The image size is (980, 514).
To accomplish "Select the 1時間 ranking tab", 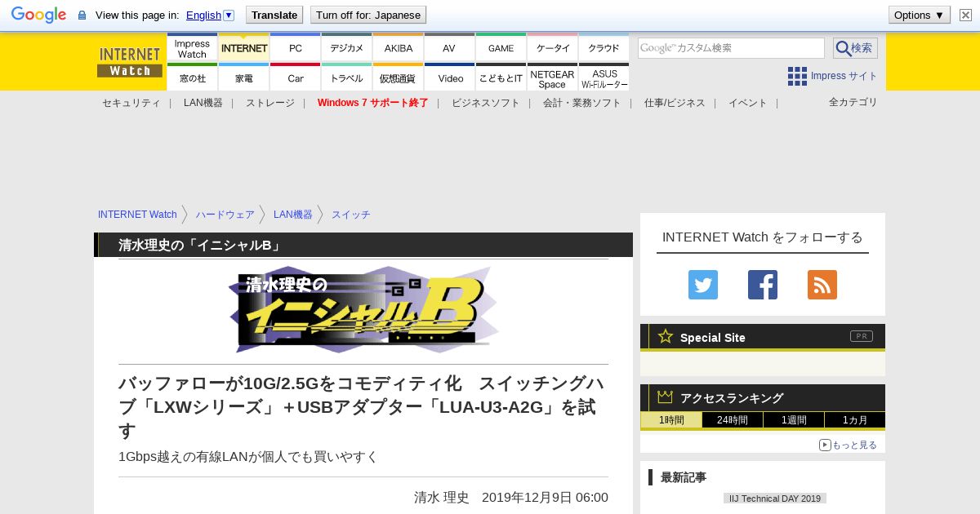I will (671, 420).
